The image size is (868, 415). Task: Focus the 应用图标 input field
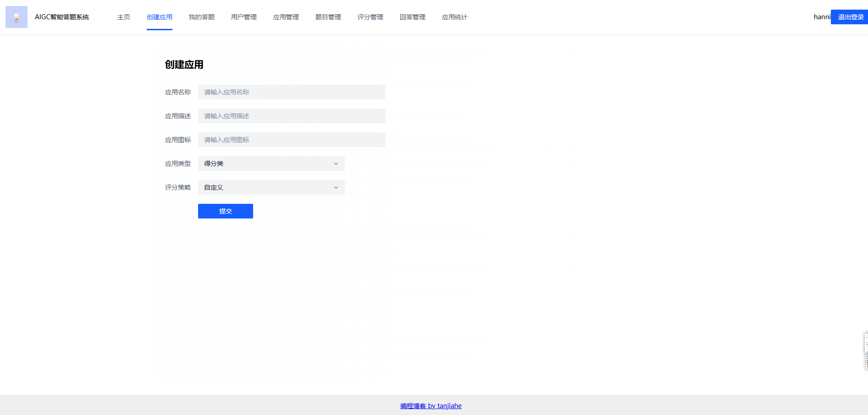click(292, 140)
